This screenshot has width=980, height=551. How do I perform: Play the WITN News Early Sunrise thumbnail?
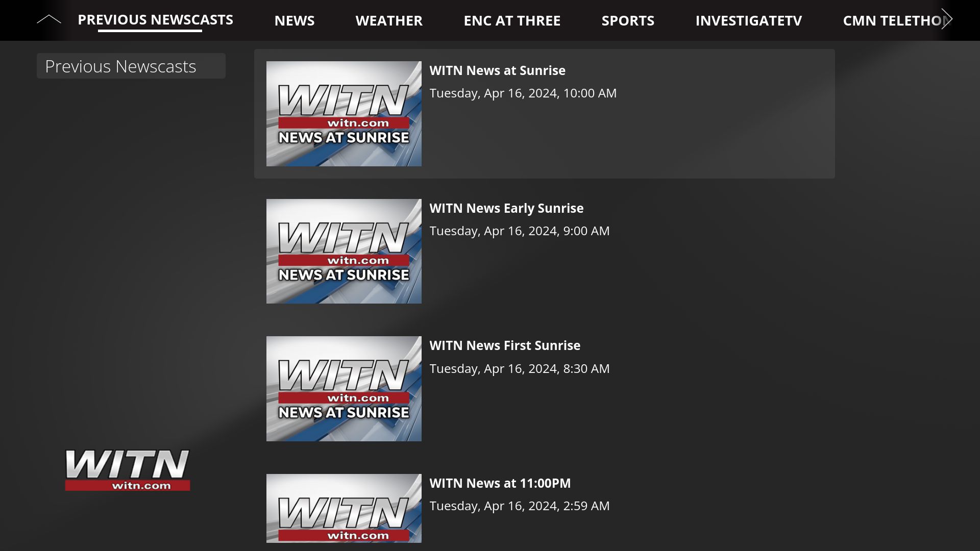[x=344, y=251]
